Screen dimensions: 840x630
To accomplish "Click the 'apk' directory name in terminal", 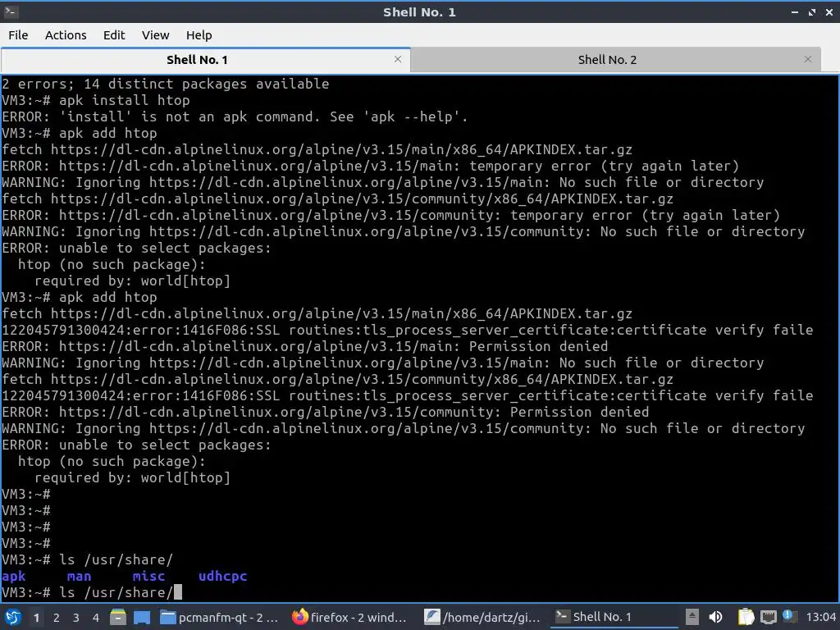I will [x=14, y=577].
